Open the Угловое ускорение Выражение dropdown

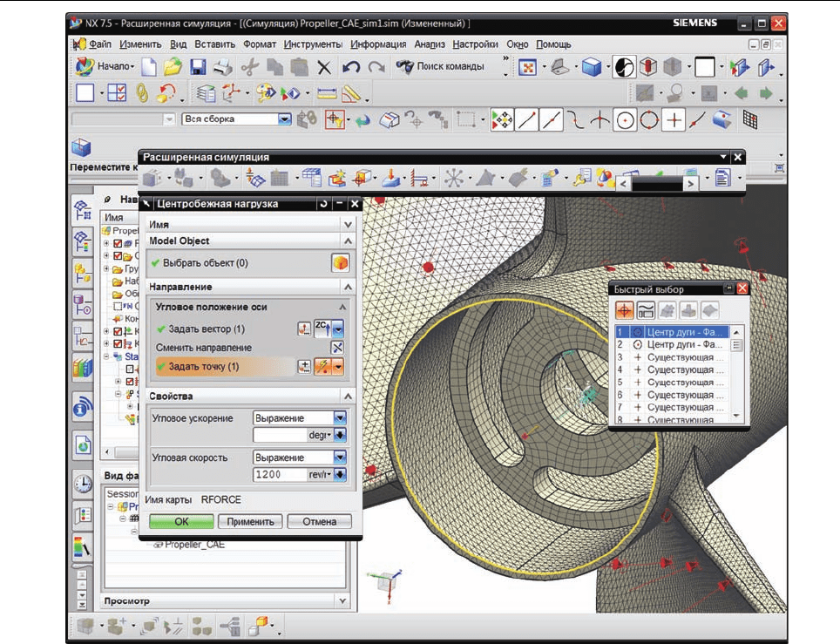(340, 418)
